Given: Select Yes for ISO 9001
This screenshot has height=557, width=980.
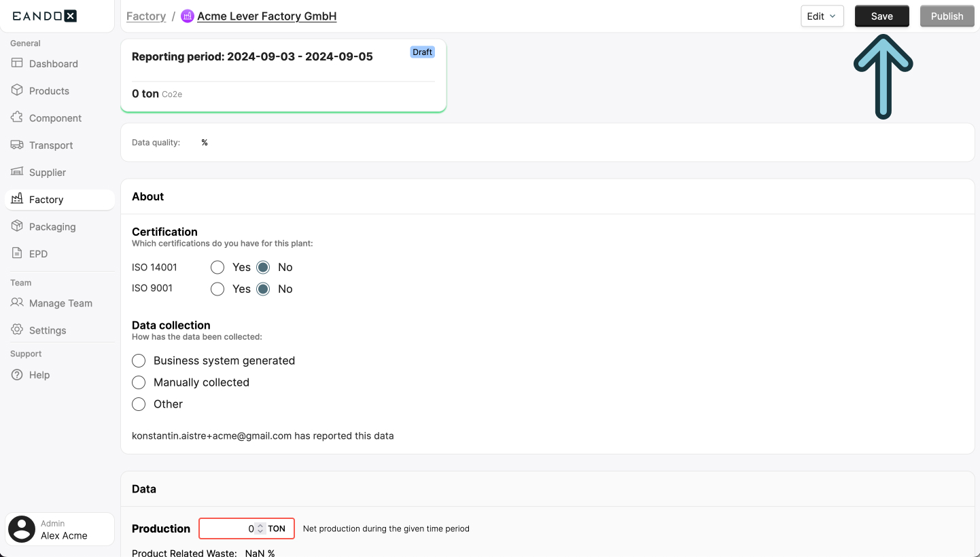Looking at the screenshot, I should 217,289.
